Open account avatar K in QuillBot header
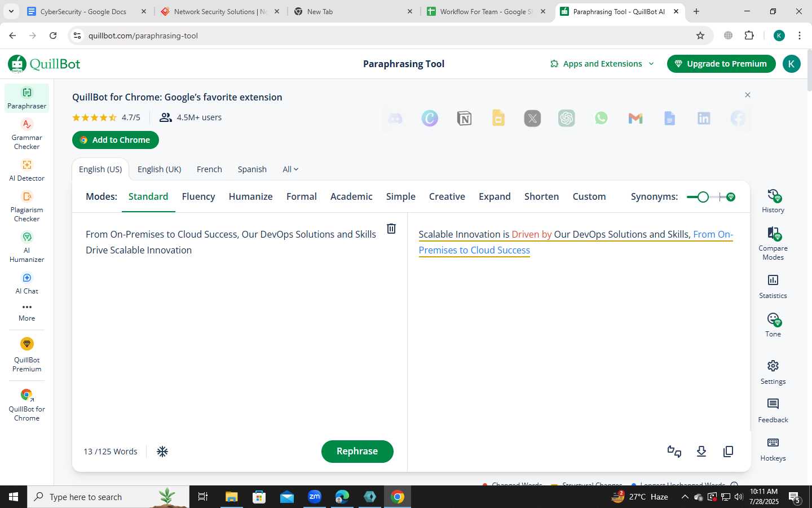The width and height of the screenshot is (812, 508). point(791,64)
